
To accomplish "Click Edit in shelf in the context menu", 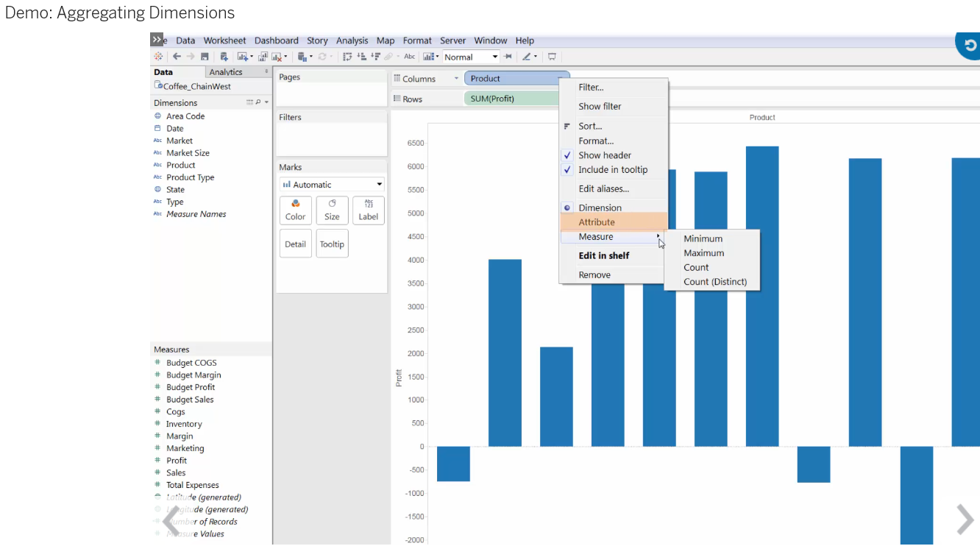I will pyautogui.click(x=600, y=255).
